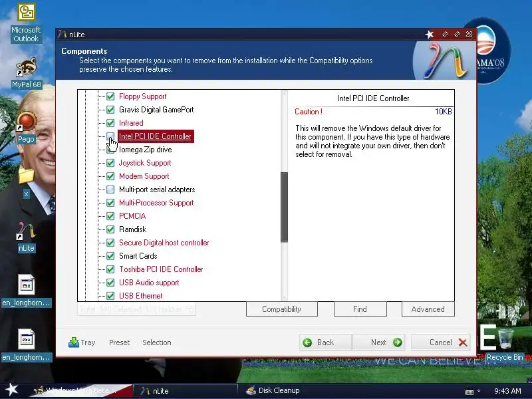Click the Tray label
The height and width of the screenshot is (399, 532).
[x=88, y=342]
